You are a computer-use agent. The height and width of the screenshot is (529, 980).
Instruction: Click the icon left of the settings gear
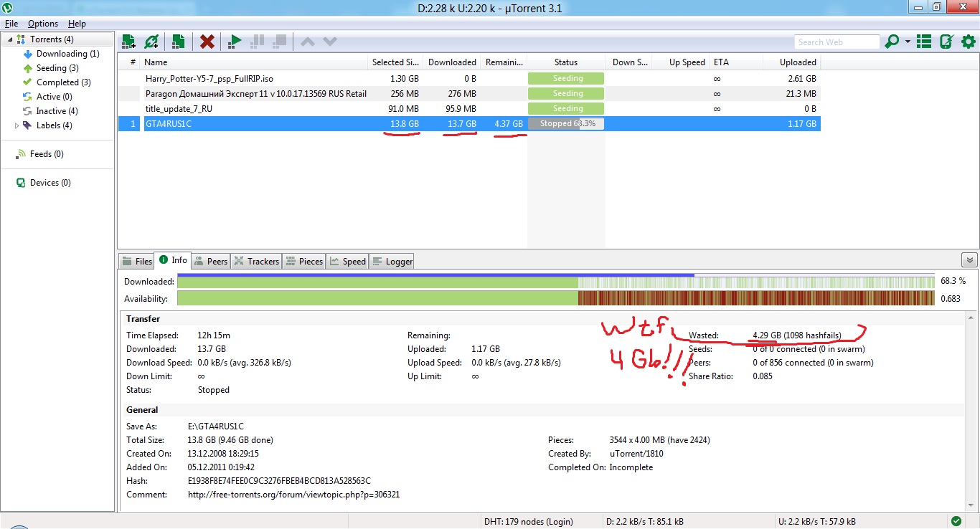[946, 42]
